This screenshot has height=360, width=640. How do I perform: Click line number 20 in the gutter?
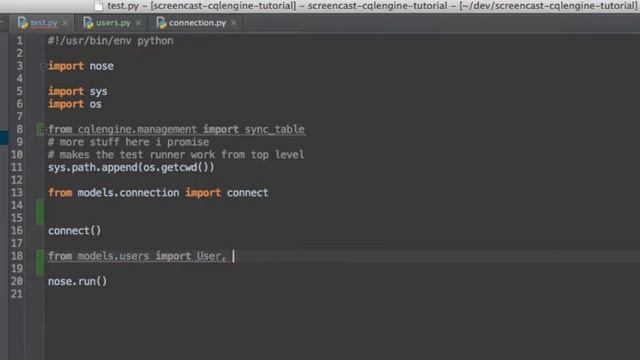17,281
